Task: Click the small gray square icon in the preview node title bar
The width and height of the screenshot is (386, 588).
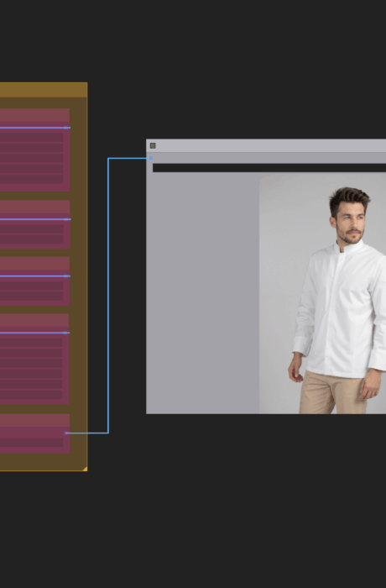Action: tap(153, 145)
